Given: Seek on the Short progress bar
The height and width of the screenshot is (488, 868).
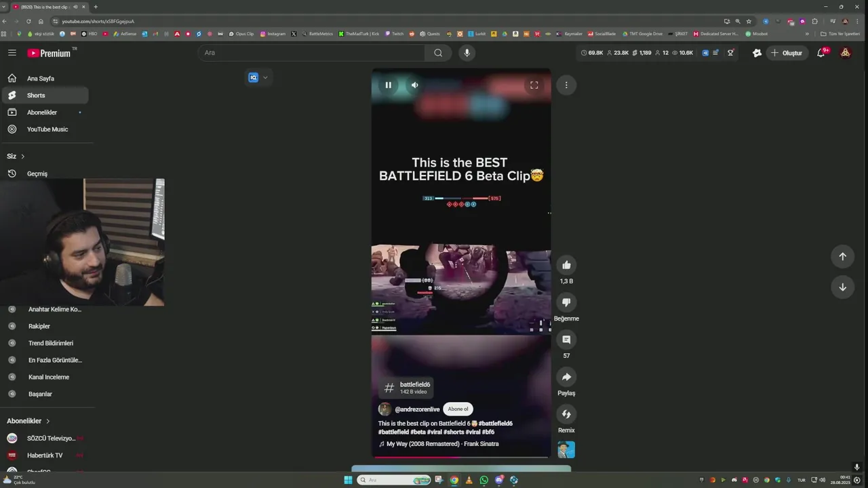Looking at the screenshot, I should point(461,457).
